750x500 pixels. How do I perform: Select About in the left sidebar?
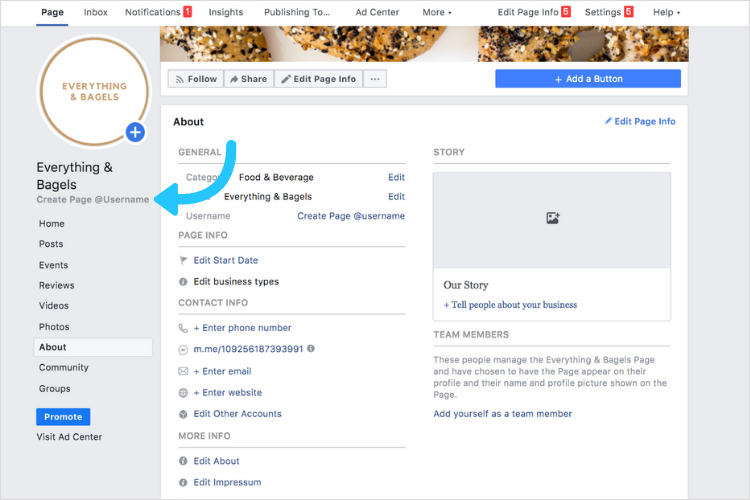pyautogui.click(x=93, y=347)
